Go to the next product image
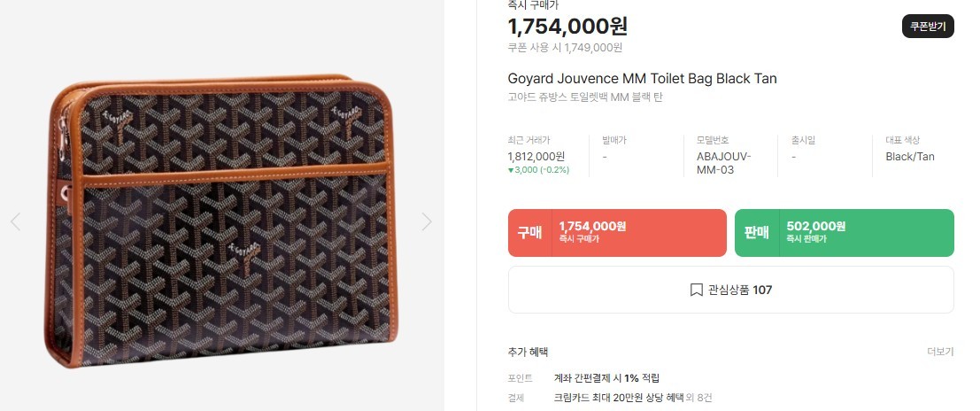 tap(427, 221)
